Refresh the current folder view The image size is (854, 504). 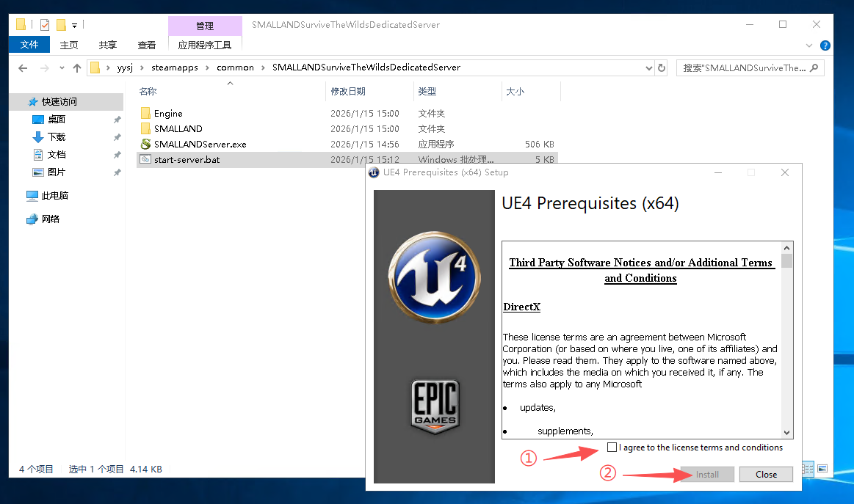(662, 68)
